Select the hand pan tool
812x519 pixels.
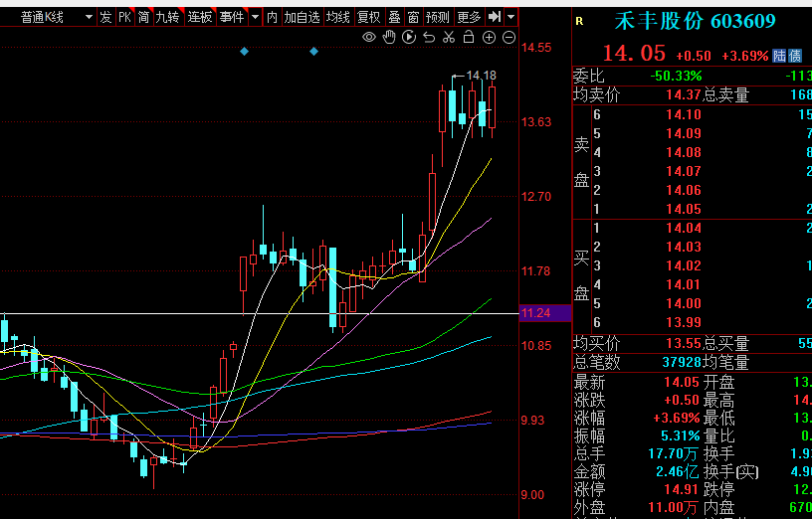pyautogui.click(x=389, y=37)
